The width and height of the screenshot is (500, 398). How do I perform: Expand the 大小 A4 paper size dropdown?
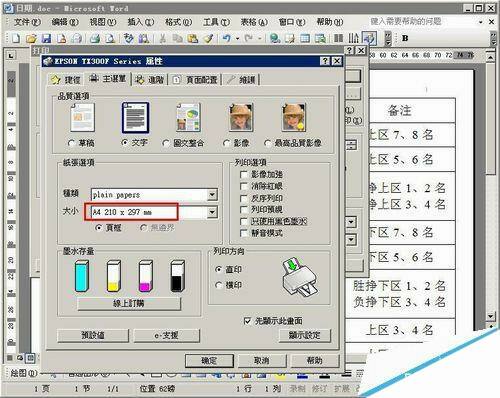tap(212, 212)
